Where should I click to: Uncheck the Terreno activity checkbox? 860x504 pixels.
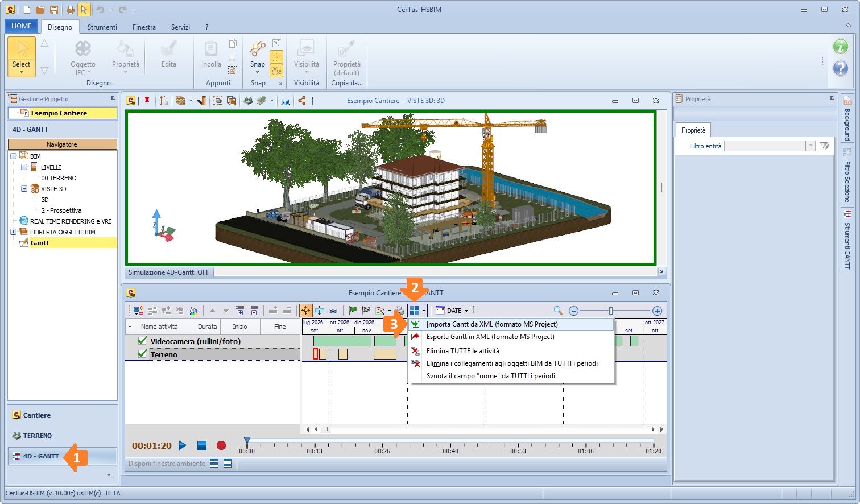click(x=142, y=354)
